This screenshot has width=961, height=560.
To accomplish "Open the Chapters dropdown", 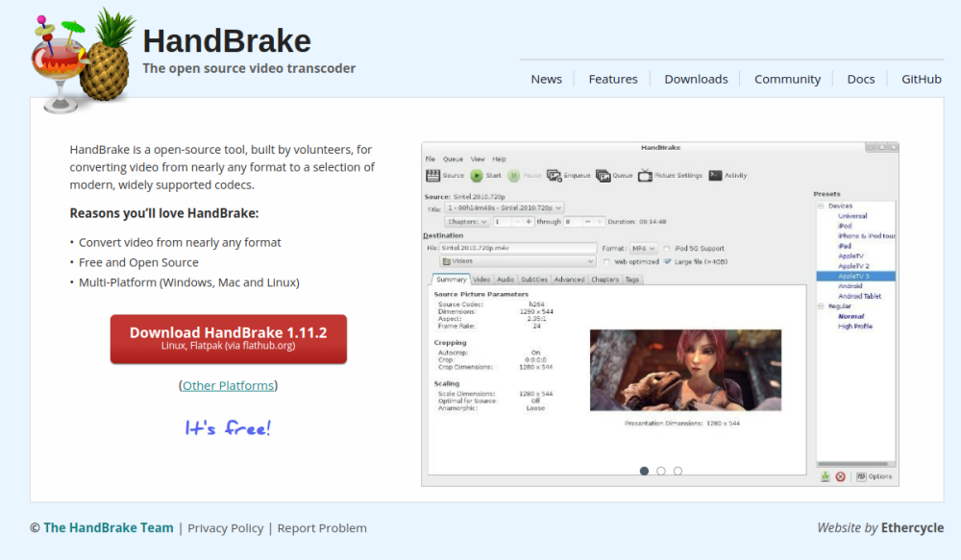I will [467, 222].
